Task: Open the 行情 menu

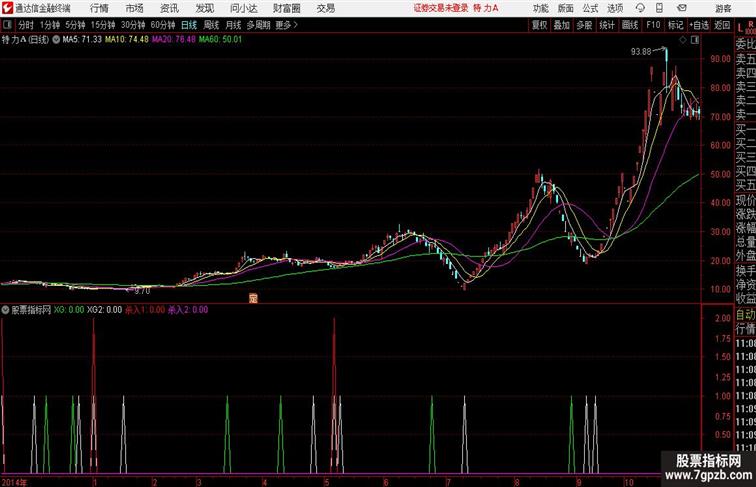Action: pyautogui.click(x=99, y=8)
